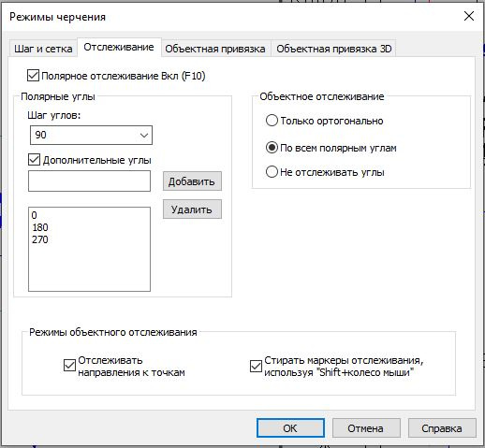This screenshot has height=448, width=485.
Task: Click the additional angle input field
Action: point(89,181)
